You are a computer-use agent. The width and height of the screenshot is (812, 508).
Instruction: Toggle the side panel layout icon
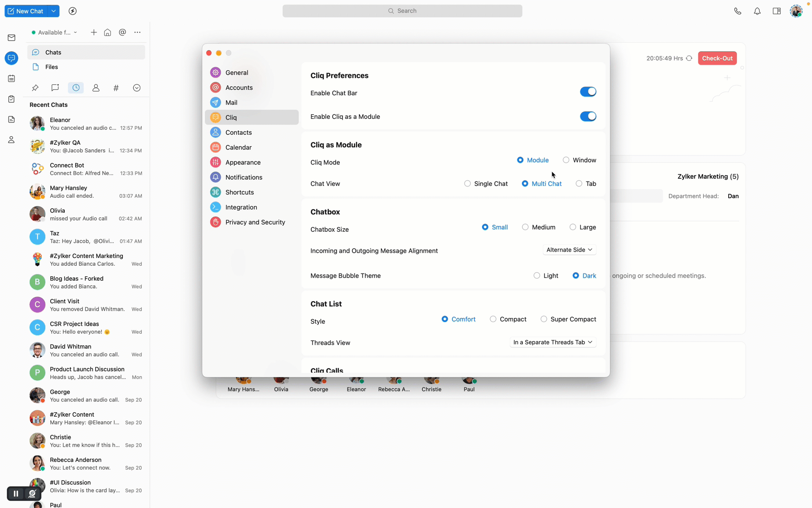pos(777,11)
